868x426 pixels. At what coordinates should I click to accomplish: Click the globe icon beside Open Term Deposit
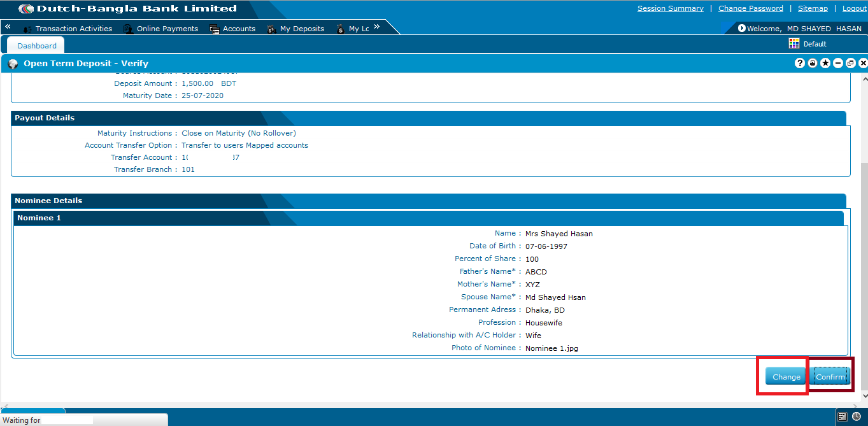(13, 63)
